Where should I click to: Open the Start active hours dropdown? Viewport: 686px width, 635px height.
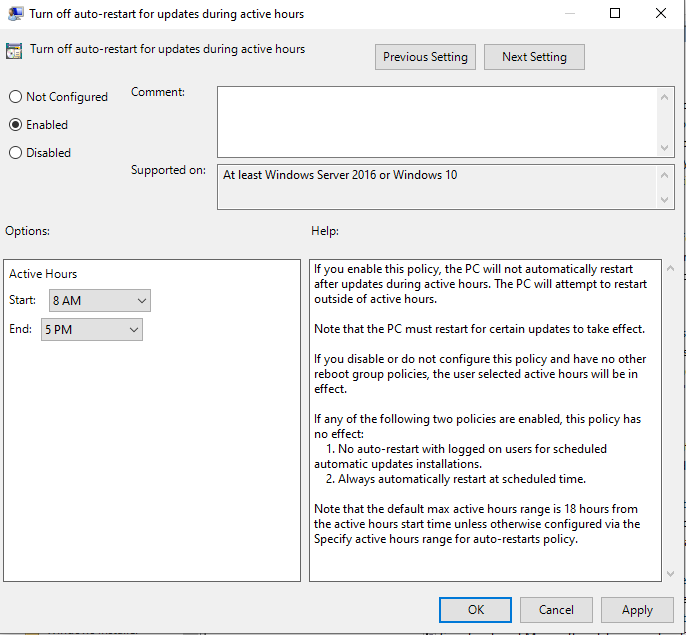100,301
